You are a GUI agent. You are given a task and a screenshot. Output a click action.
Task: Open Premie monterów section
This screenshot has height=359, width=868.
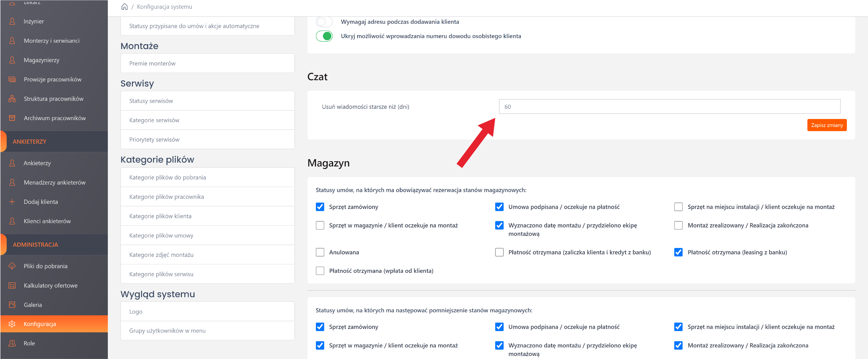(207, 63)
